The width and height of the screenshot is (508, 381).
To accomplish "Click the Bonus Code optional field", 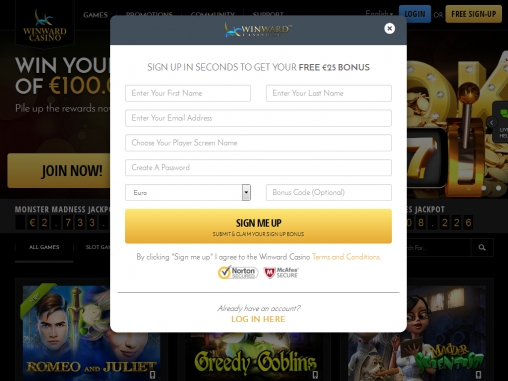I will [329, 192].
